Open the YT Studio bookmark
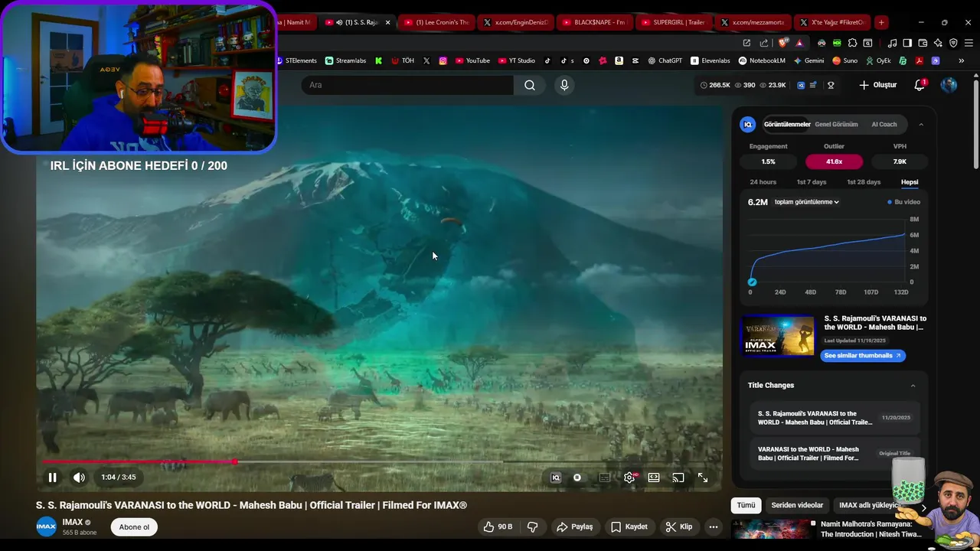The height and width of the screenshot is (551, 980). (516, 60)
